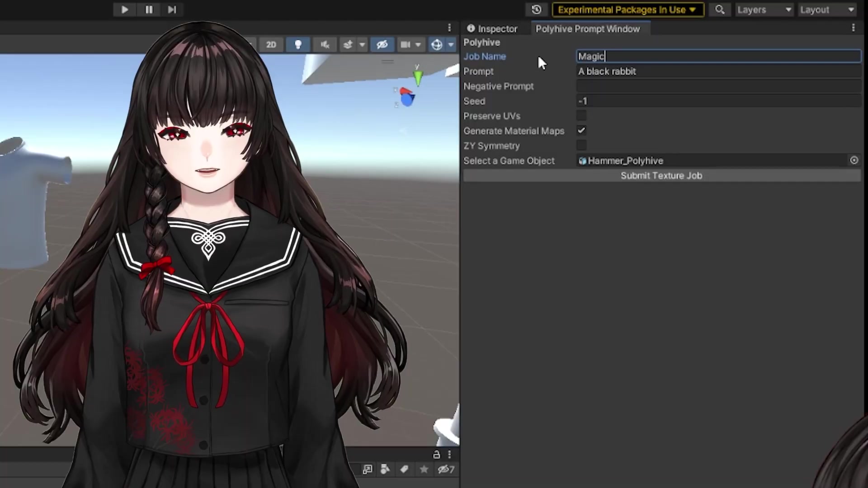Uncheck the Generate Material Maps checkbox
This screenshot has height=488, width=868.
pos(581,131)
